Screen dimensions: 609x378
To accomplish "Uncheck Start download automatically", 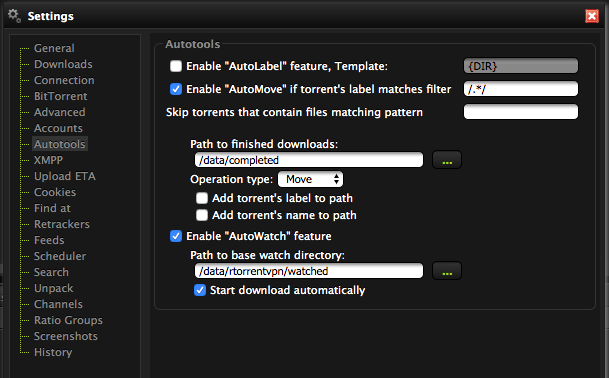I will 200,290.
